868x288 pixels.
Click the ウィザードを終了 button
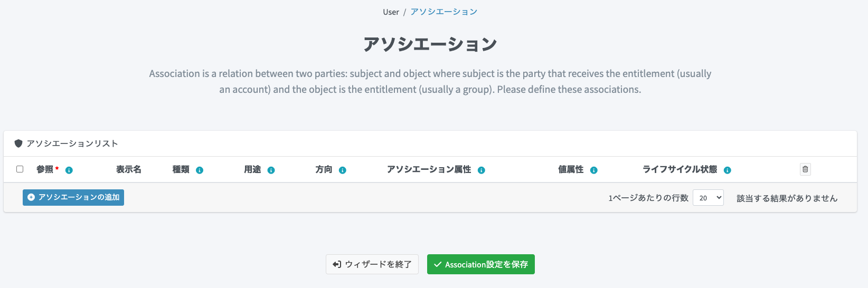coord(372,264)
